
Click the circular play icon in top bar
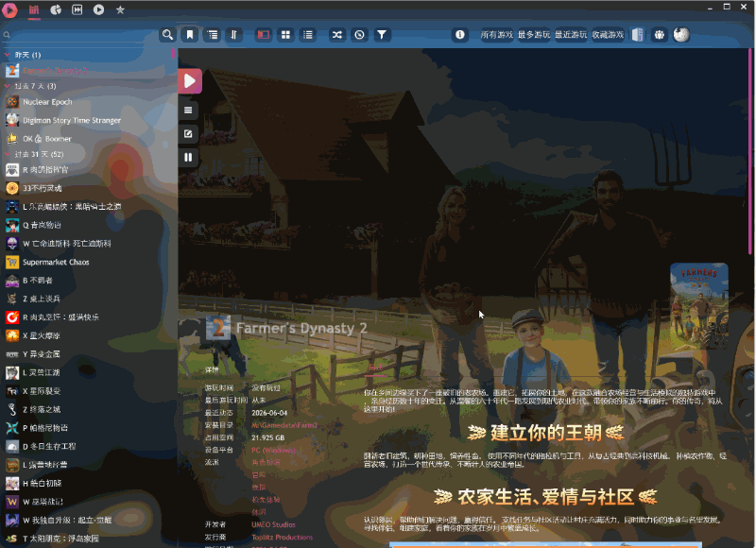coord(98,9)
